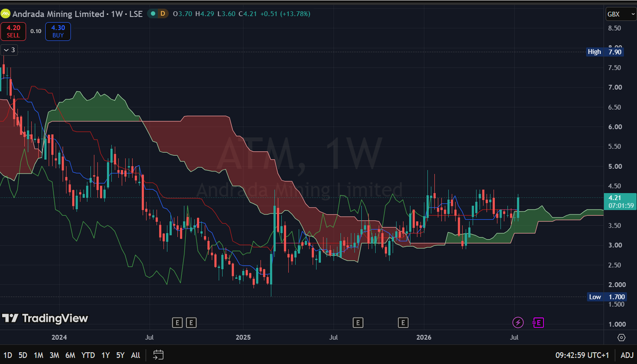637x364 pixels.
Task: Select the 6M time range
Action: point(70,355)
